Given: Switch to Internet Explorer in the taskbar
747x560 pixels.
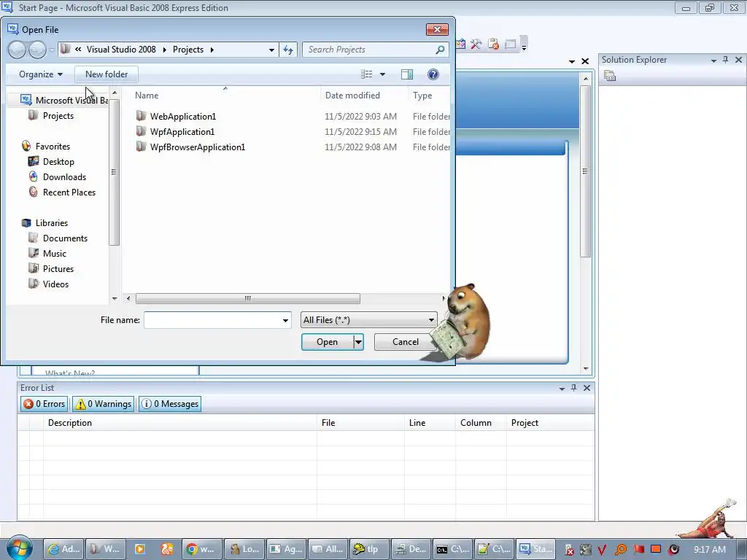Looking at the screenshot, I should (64, 549).
